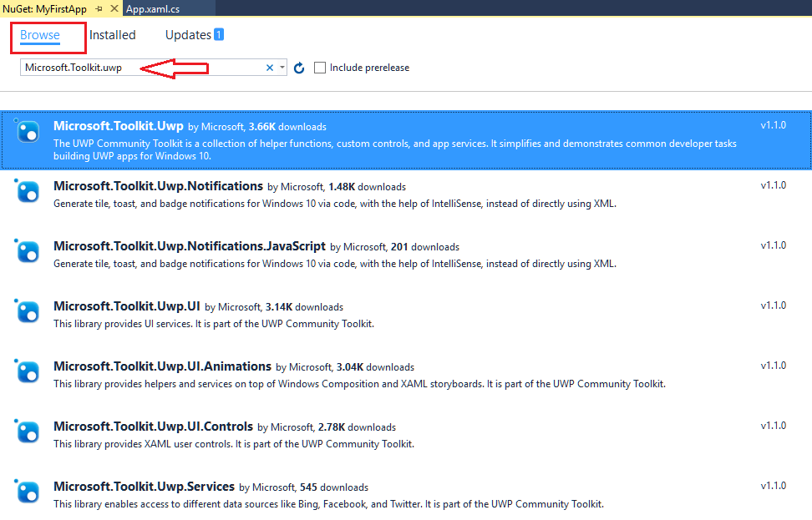
Task: Click the Uwp.UI.Controls package icon
Action: point(27,431)
